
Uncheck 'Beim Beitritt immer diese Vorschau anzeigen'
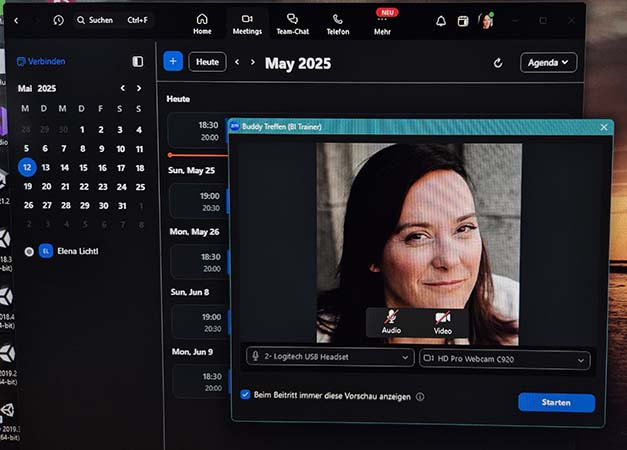246,395
